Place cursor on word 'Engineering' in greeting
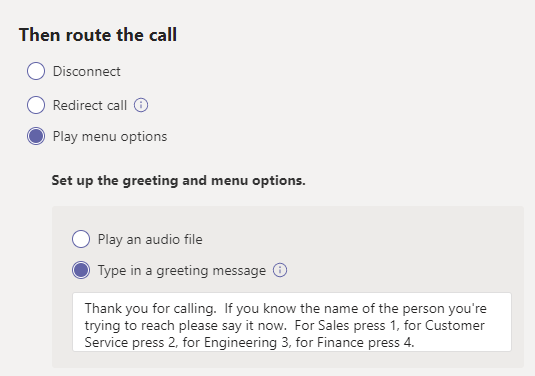Screen dimensions: 535x376 click(x=240, y=343)
